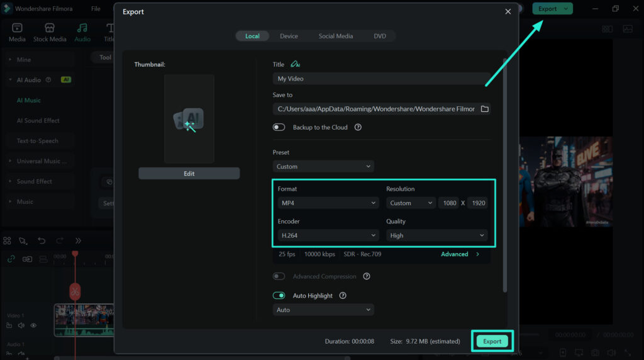Click the Export button in the dialog
This screenshot has width=644, height=360.
click(492, 341)
